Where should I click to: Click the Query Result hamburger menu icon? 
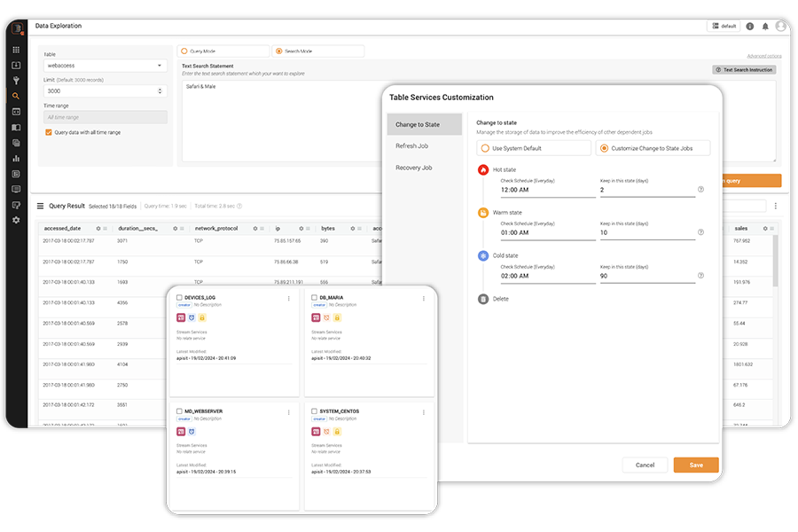[x=40, y=207]
